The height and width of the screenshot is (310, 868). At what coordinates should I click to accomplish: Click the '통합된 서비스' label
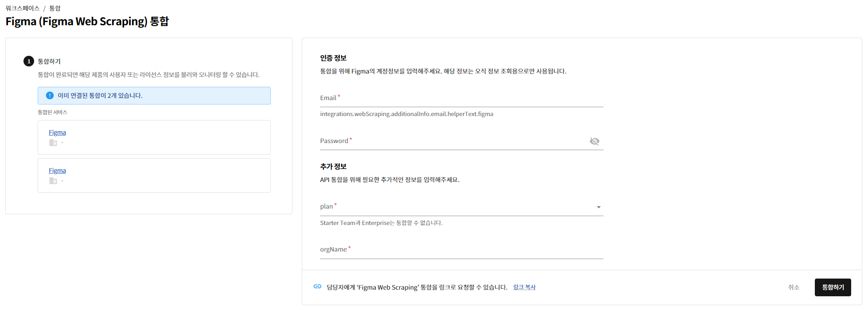pyautogui.click(x=52, y=112)
